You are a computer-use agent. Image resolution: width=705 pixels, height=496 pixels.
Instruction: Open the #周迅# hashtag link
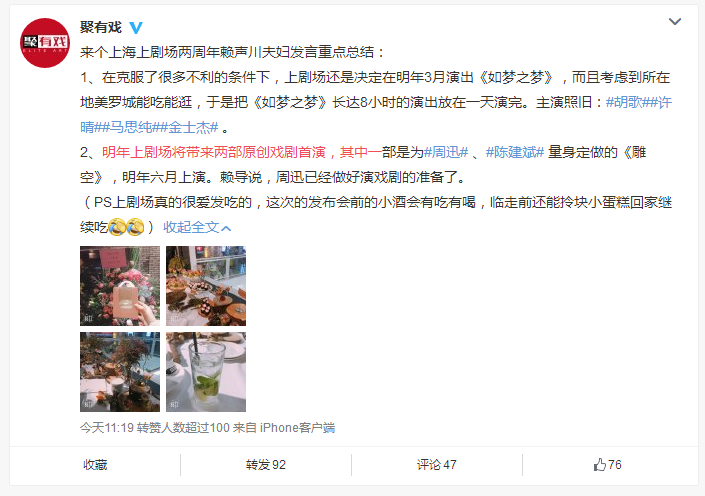click(446, 152)
